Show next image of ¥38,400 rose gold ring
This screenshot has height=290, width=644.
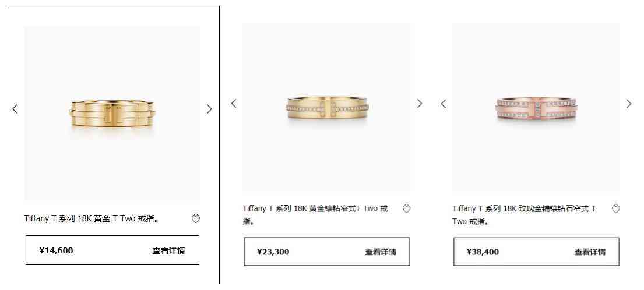point(629,104)
